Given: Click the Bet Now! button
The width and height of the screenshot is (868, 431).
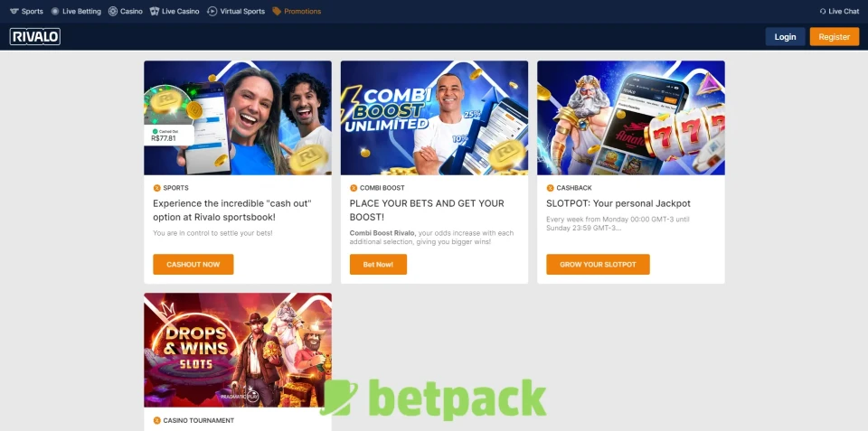Looking at the screenshot, I should [378, 265].
